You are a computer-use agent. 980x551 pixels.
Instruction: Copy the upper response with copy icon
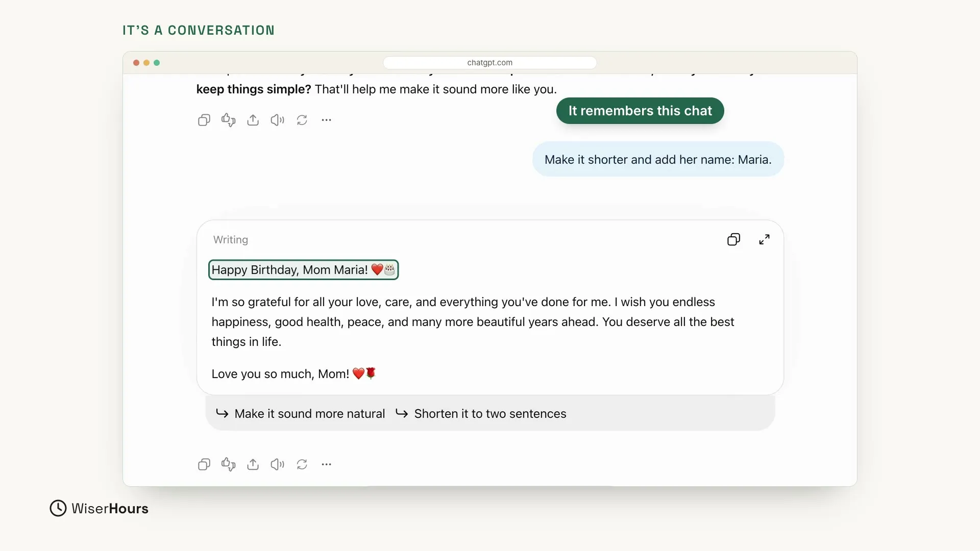click(x=204, y=120)
